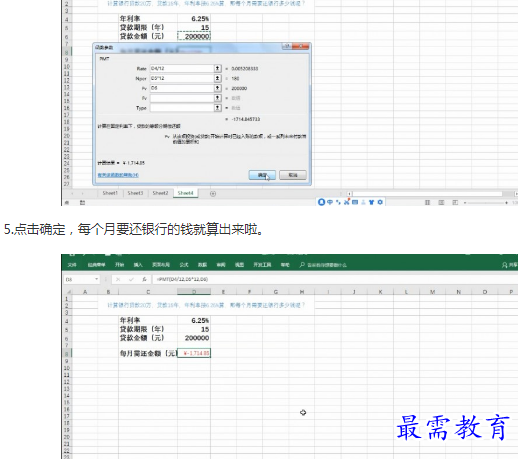Open the 页面布局 Page Layout tab
The width and height of the screenshot is (518, 459).
point(161,265)
